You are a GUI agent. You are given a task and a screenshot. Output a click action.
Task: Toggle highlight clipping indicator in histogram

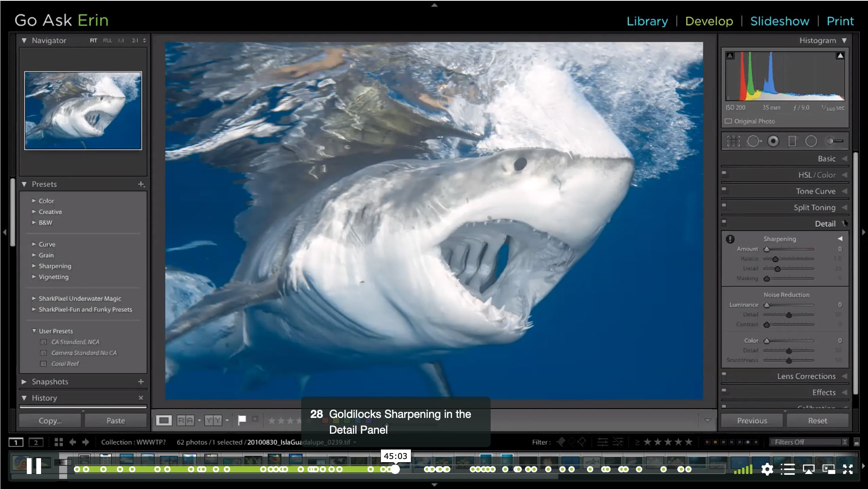click(840, 56)
